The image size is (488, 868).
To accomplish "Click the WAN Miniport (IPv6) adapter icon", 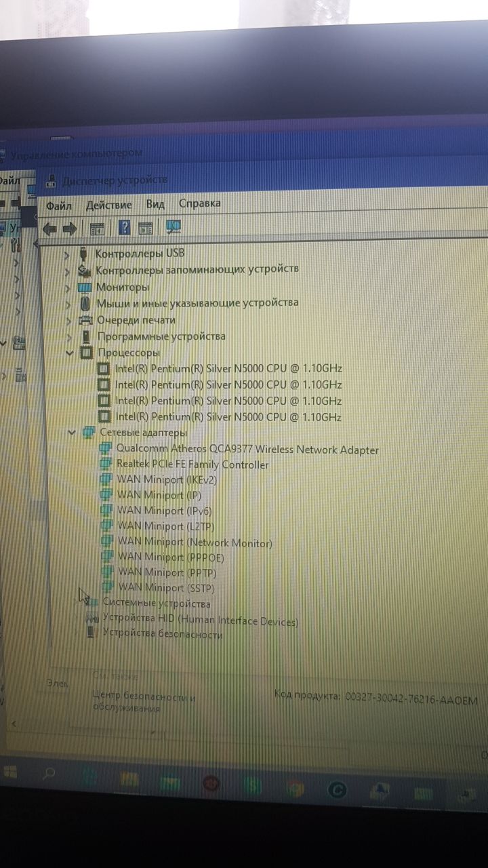I will click(x=106, y=510).
